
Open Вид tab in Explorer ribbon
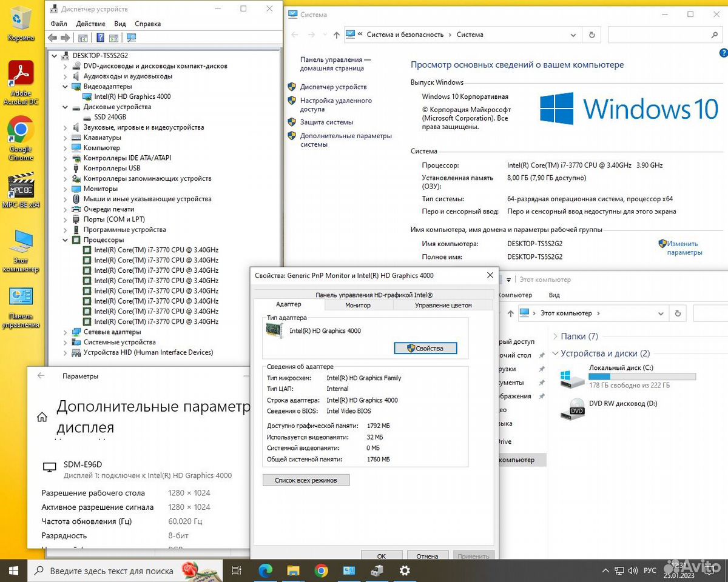(554, 295)
